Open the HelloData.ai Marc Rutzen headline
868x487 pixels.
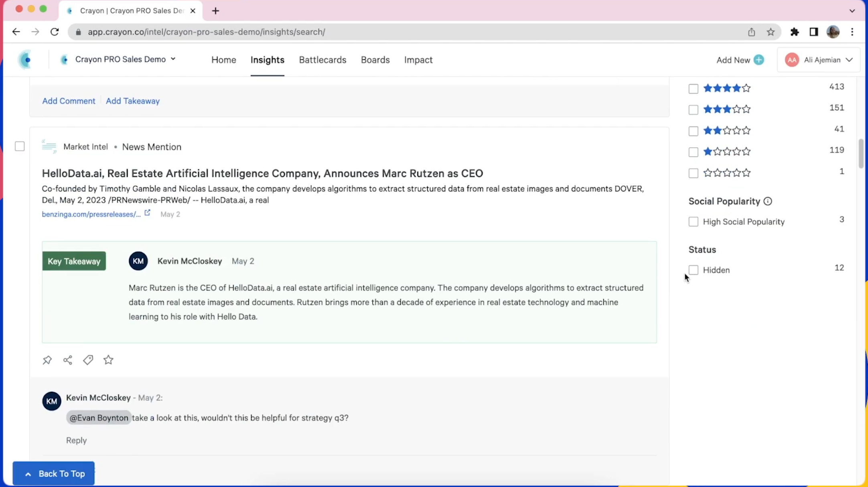click(262, 173)
